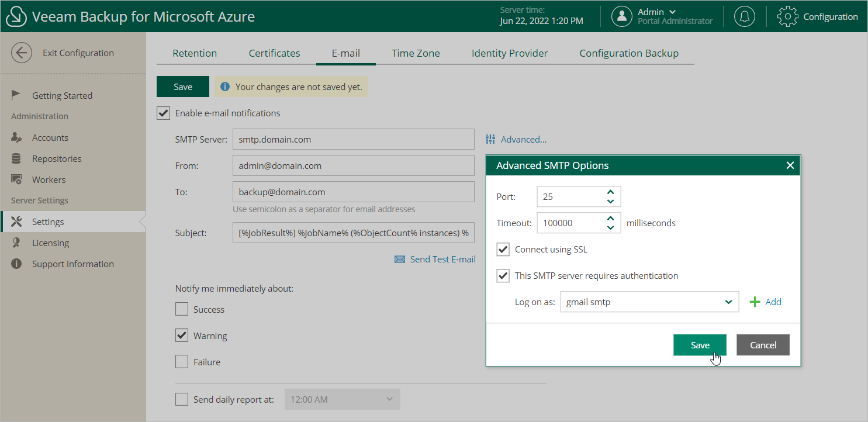Screen dimensions: 868x422
Task: Open Accounts in the sidebar
Action: tap(50, 137)
